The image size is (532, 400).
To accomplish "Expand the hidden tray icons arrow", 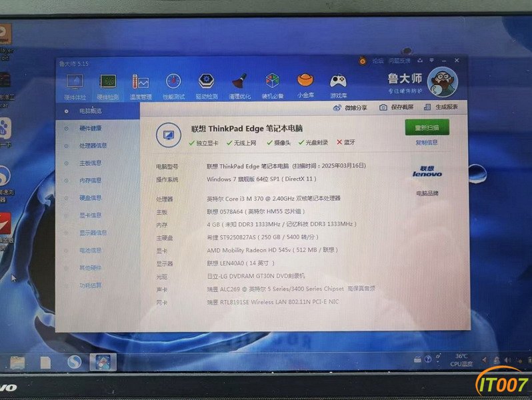I will [485, 359].
